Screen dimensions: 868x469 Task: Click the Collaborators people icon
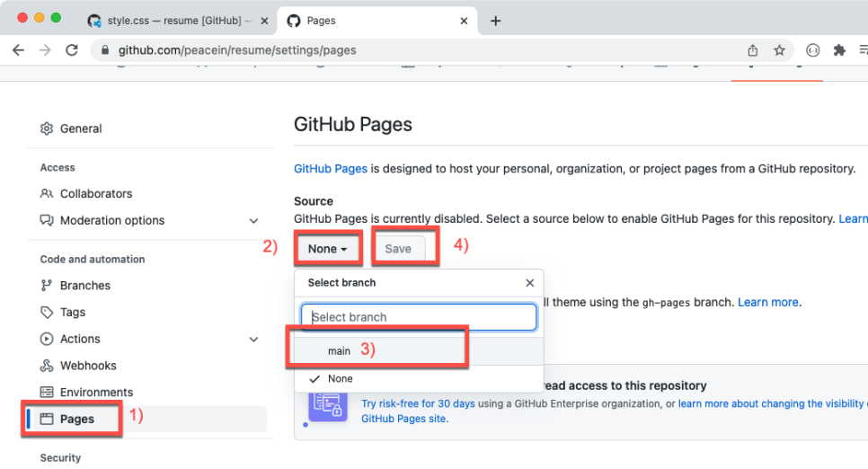[x=47, y=193]
